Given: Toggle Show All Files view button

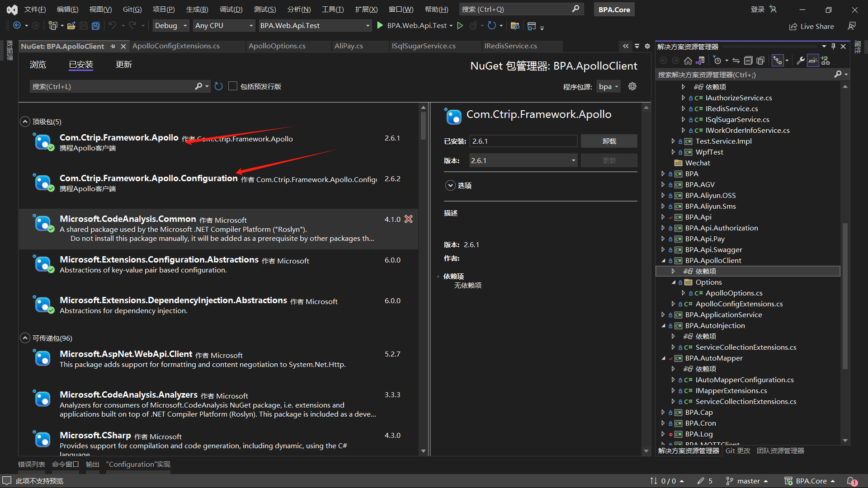Looking at the screenshot, I should pyautogui.click(x=760, y=61).
